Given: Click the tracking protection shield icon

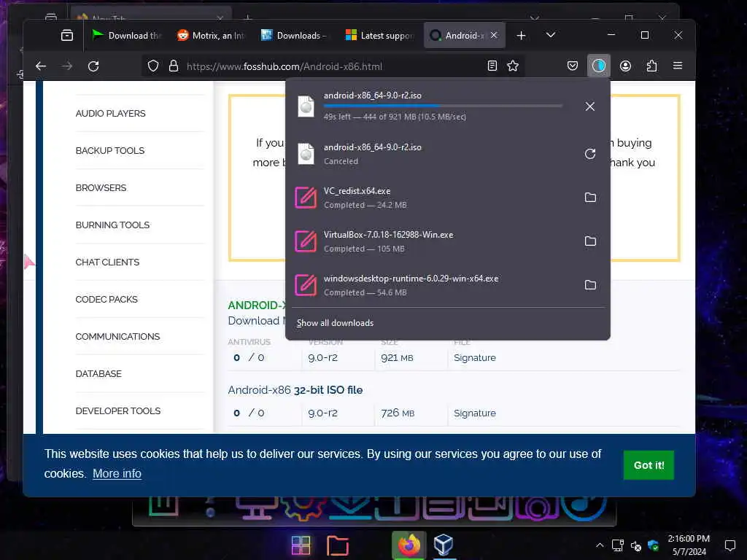Looking at the screenshot, I should 153,66.
